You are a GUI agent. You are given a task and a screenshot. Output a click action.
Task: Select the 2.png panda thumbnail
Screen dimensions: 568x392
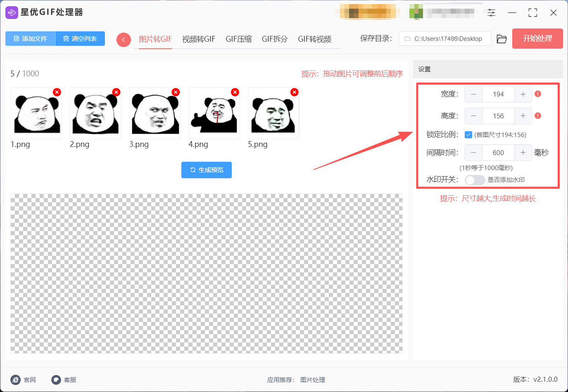95,113
